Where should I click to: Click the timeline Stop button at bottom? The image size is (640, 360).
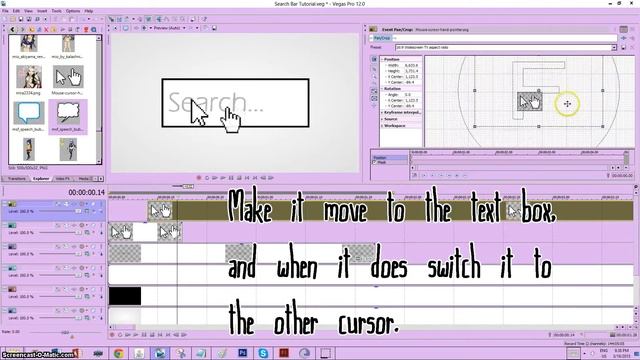coord(152,335)
